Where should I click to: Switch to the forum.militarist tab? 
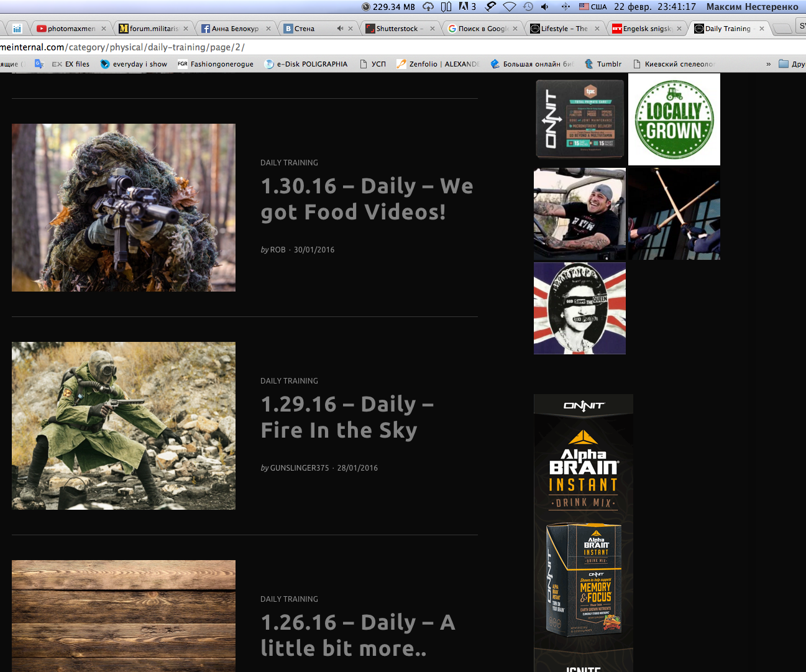pos(153,29)
